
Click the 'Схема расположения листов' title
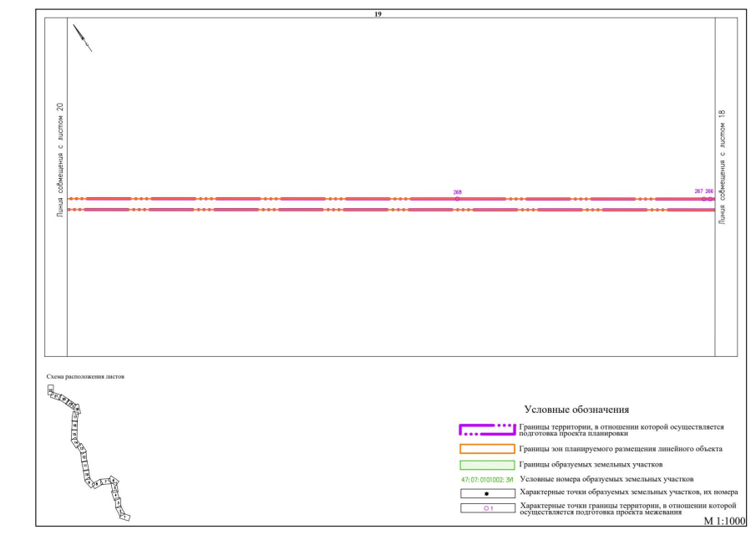point(85,377)
